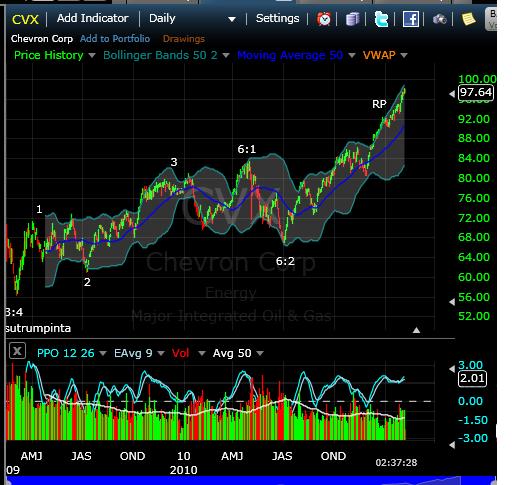Click the 2.01 PPO value marker
512x485 pixels.
[x=472, y=378]
